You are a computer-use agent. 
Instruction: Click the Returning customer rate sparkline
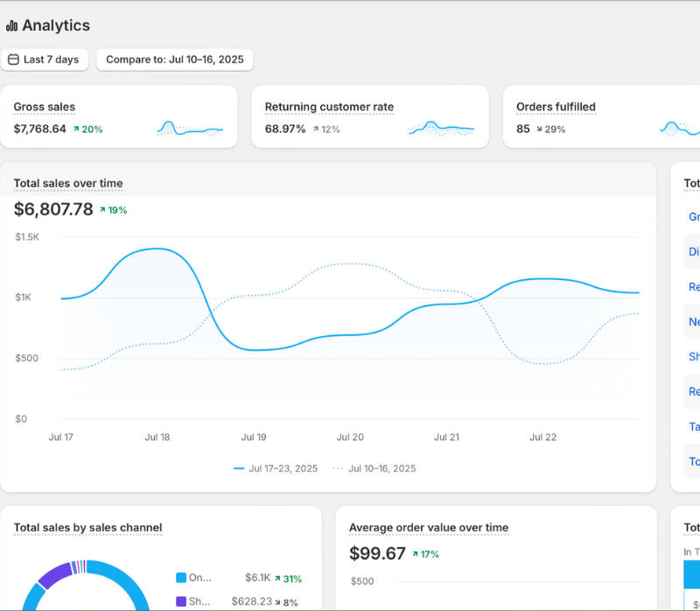(x=441, y=129)
